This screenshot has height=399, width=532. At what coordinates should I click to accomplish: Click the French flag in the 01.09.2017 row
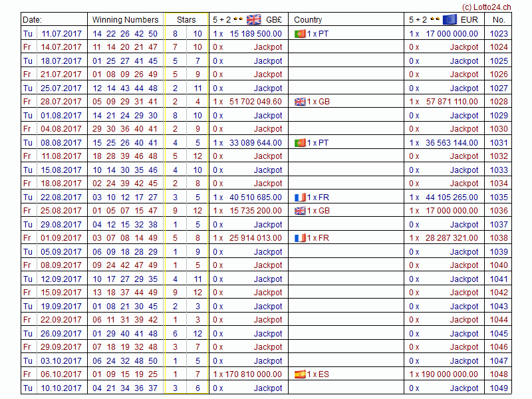point(299,238)
